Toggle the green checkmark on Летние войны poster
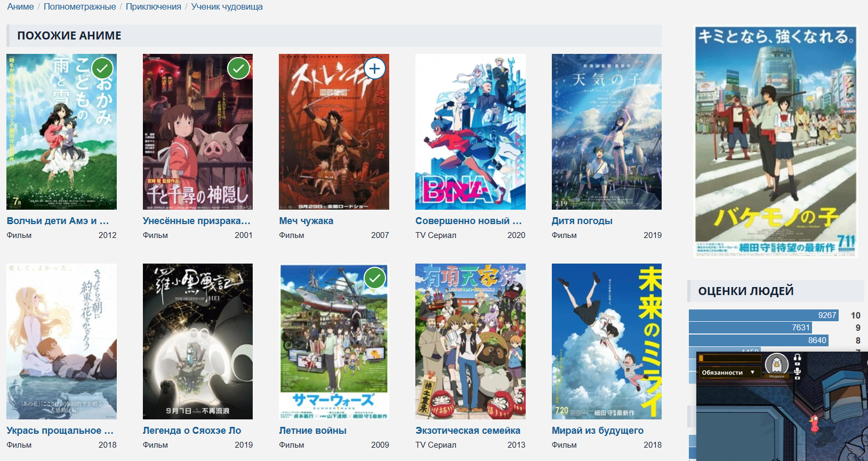This screenshot has height=461, width=868. (375, 278)
